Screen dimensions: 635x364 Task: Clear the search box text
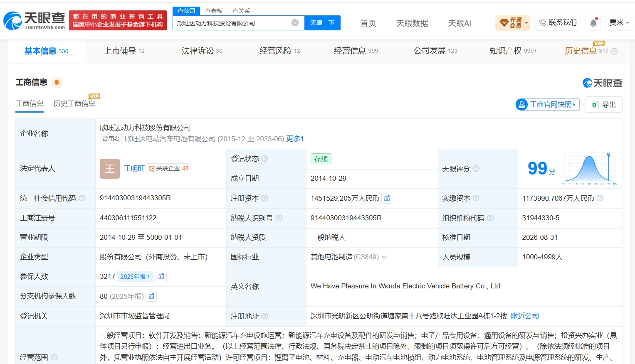pos(295,23)
